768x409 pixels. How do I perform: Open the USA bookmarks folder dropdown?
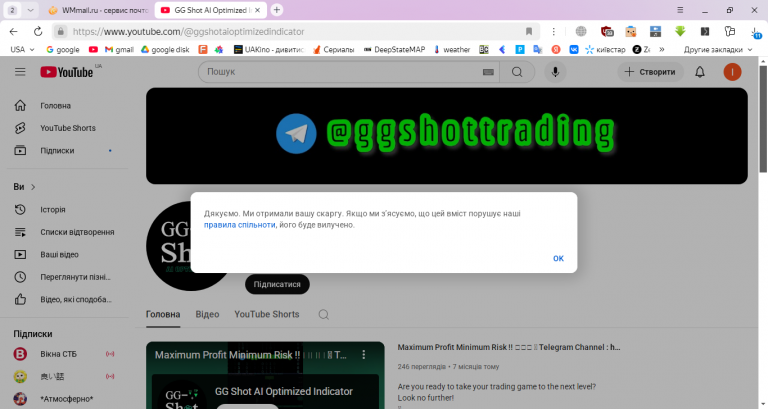22,49
